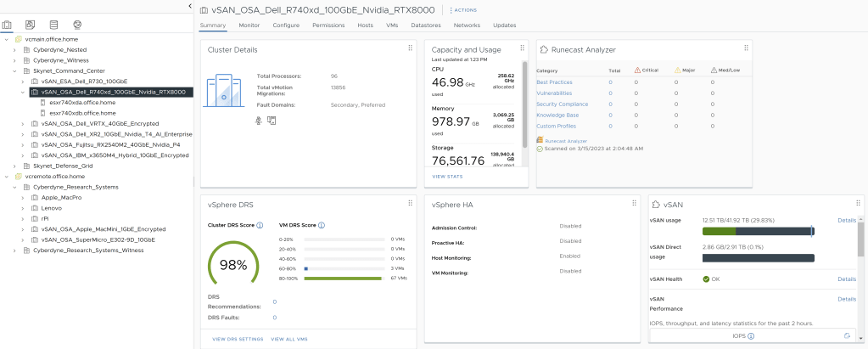Expand the Cyberdyne_Nested datacenter
The image size is (868, 349).
(x=14, y=50)
